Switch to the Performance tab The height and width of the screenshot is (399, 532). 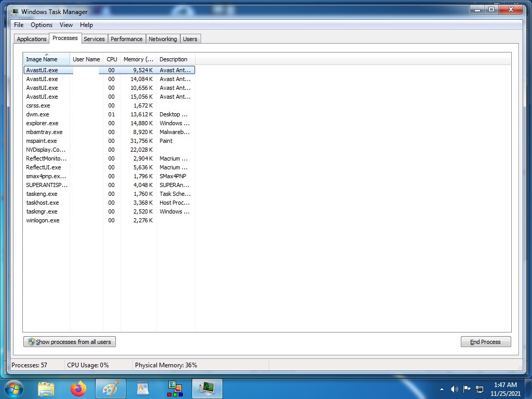click(x=127, y=39)
